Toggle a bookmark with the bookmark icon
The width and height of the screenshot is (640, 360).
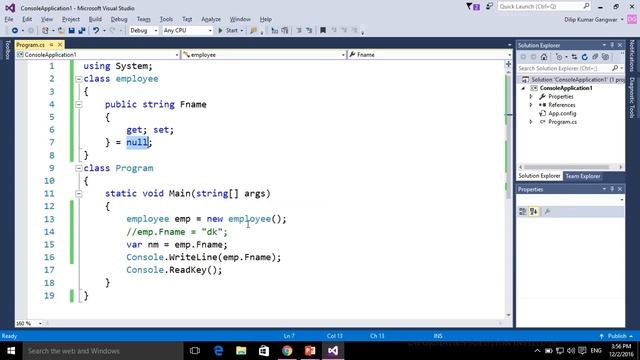pyautogui.click(x=323, y=31)
